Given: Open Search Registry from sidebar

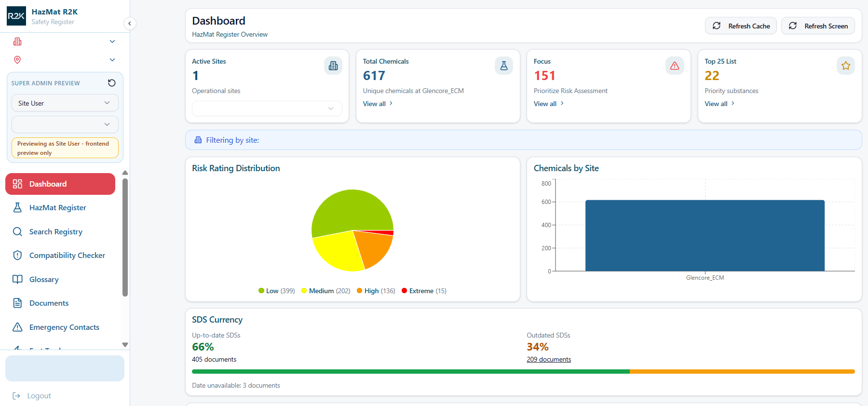Looking at the screenshot, I should 60,231.
